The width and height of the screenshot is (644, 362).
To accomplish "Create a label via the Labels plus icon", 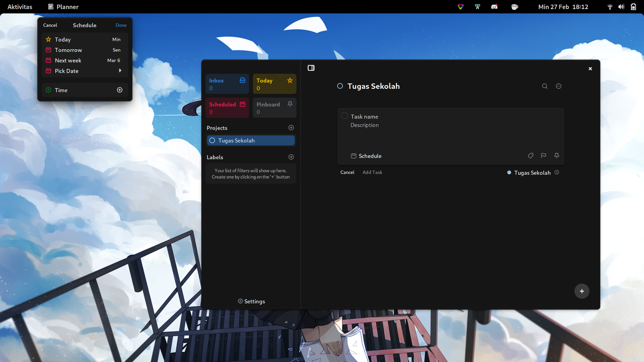I will pos(291,157).
